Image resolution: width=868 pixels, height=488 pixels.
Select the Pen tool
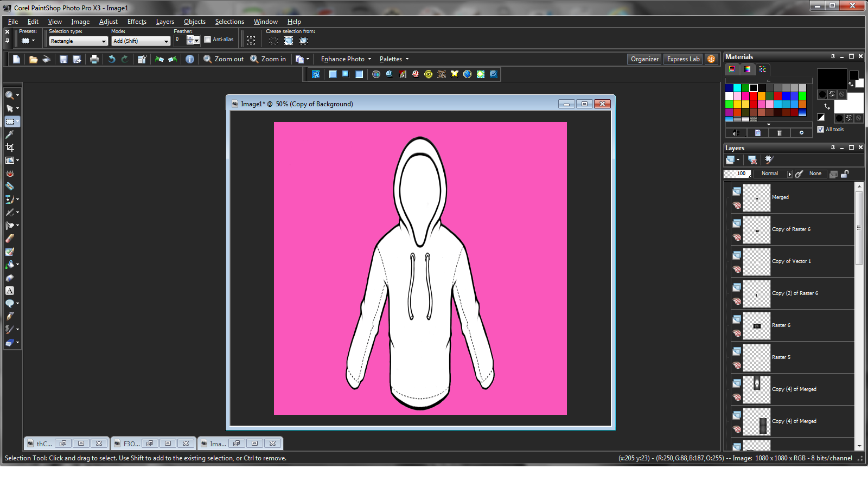tap(10, 317)
